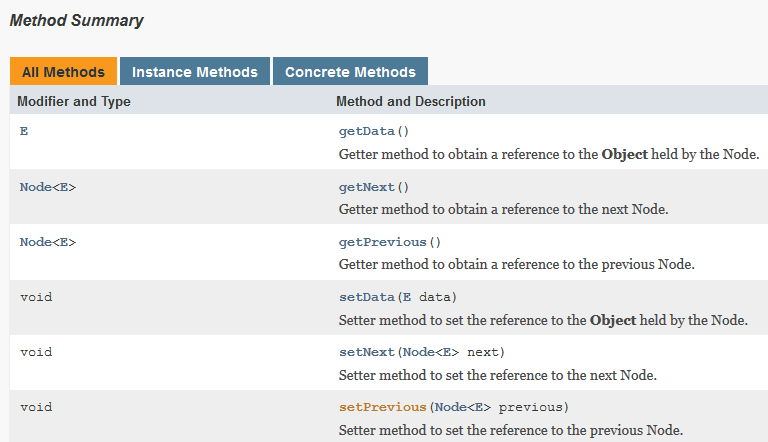The width and height of the screenshot is (768, 442).
Task: Open the Concrete Methods tab
Action: coord(350,72)
